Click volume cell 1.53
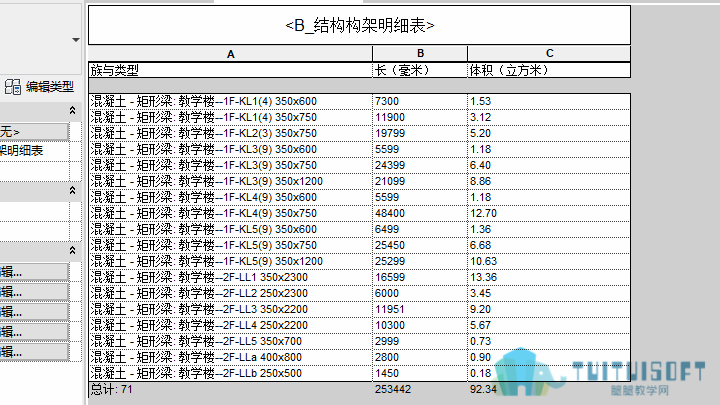The height and width of the screenshot is (405, 720). (549, 101)
